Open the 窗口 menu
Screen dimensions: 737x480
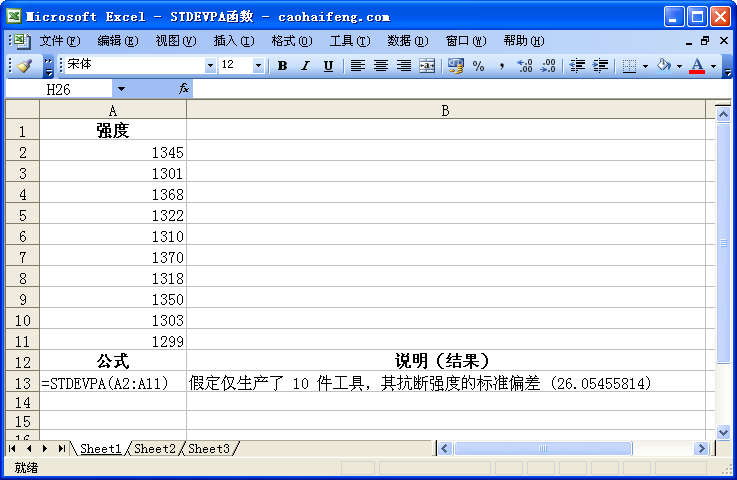[466, 41]
